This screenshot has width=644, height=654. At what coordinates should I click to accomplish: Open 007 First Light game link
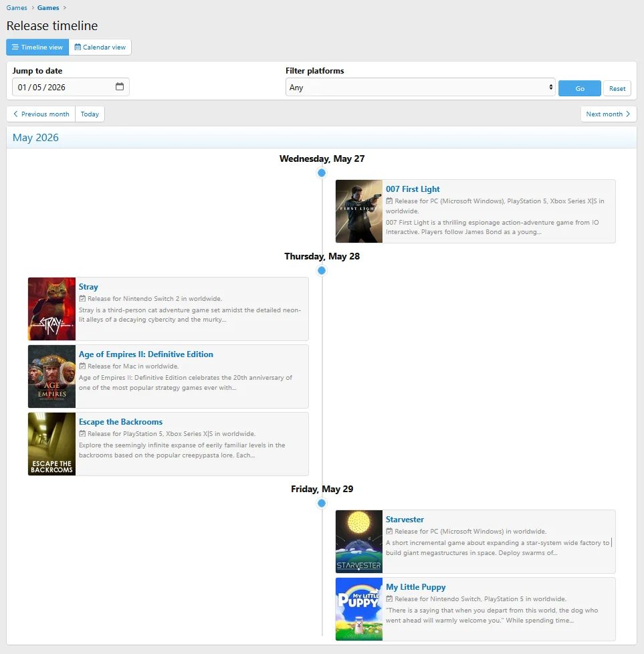pyautogui.click(x=413, y=189)
